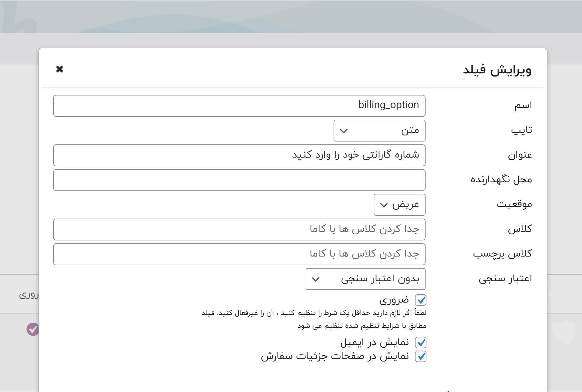Click the purple checkmark icon in background page
582x392 pixels.
tap(33, 329)
